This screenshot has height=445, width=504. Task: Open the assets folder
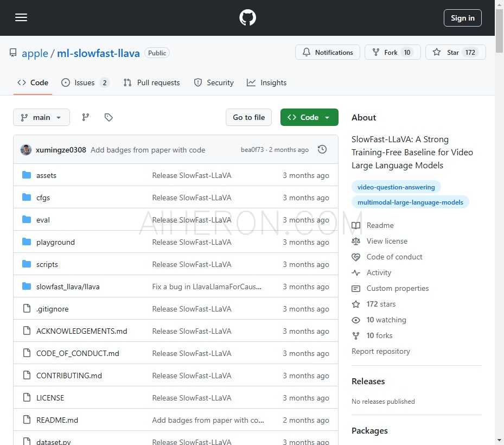click(x=46, y=175)
